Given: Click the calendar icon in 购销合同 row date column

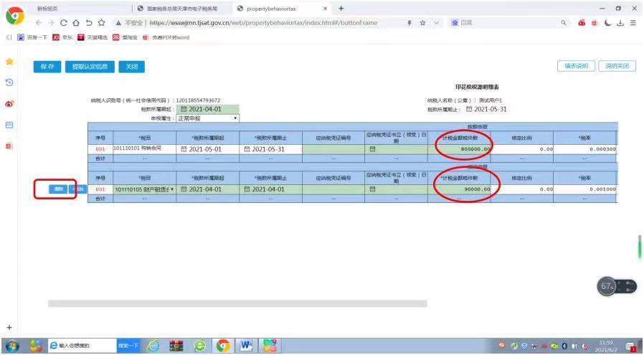Looking at the screenshot, I should (372, 149).
